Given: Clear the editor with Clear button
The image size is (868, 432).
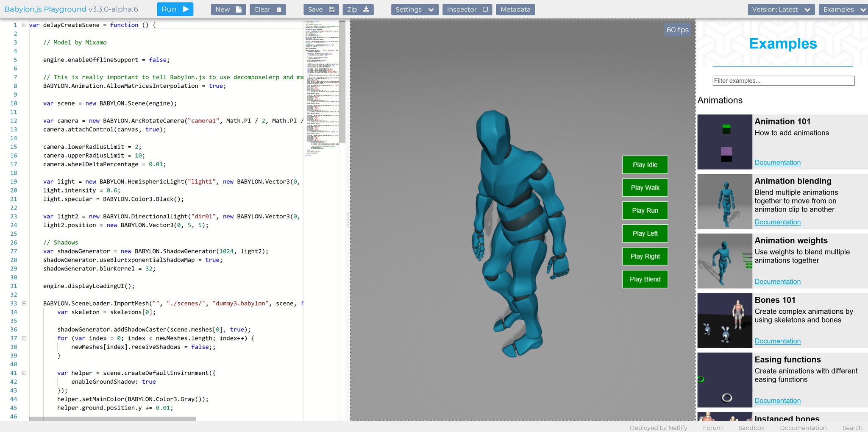Looking at the screenshot, I should [x=268, y=9].
